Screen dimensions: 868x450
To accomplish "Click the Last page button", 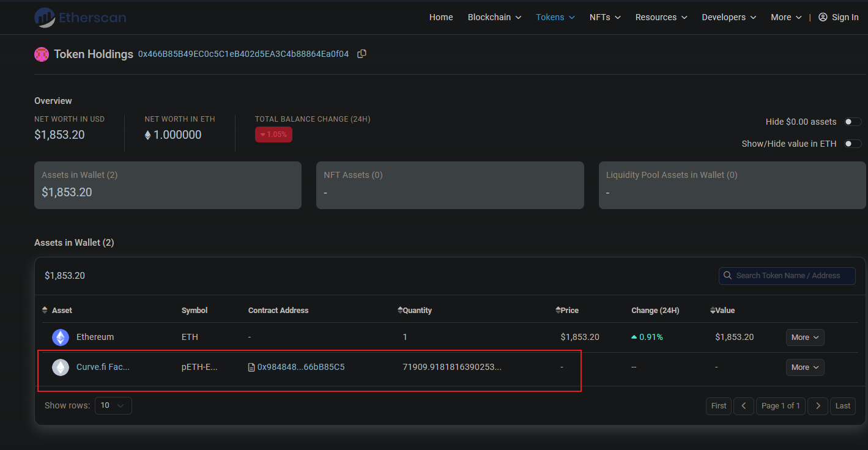I will click(843, 406).
